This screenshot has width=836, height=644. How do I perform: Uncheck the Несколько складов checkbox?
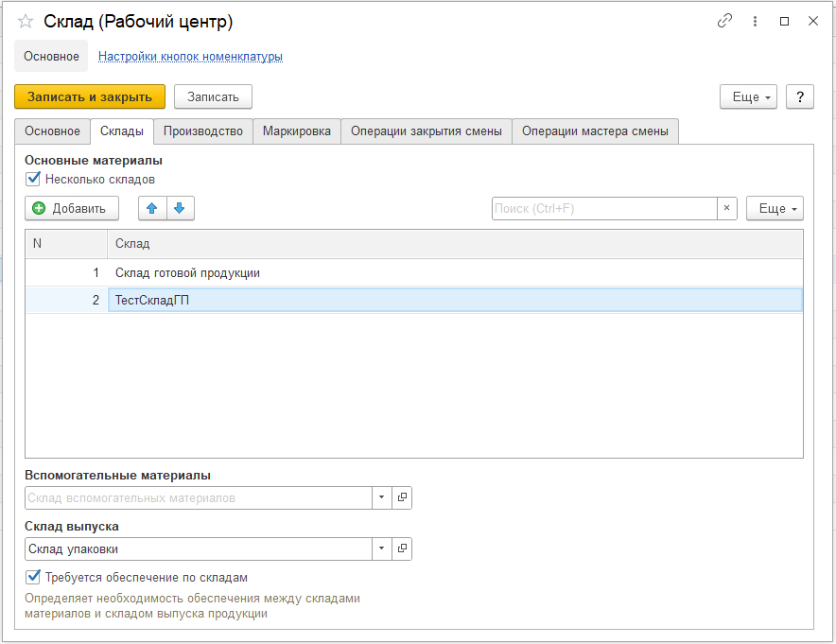[33, 179]
